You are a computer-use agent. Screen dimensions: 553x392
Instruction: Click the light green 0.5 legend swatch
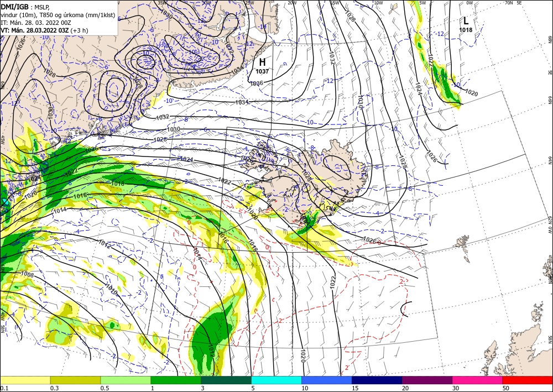[x=126, y=380]
